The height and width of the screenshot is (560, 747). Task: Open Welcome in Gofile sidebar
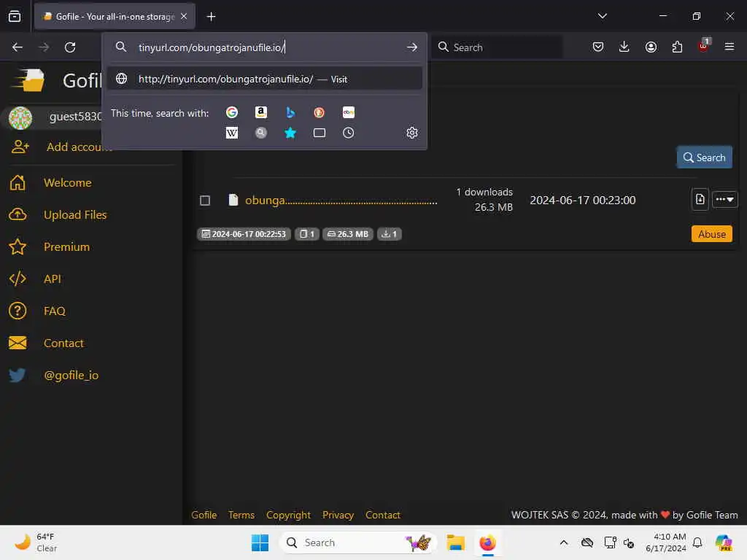(67, 183)
